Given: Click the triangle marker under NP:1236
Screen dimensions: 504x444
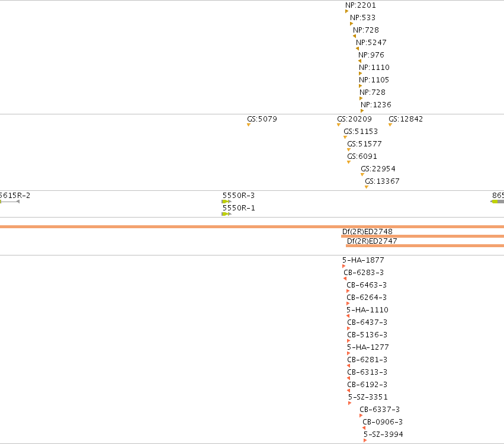Looking at the screenshot, I should (x=362, y=111).
